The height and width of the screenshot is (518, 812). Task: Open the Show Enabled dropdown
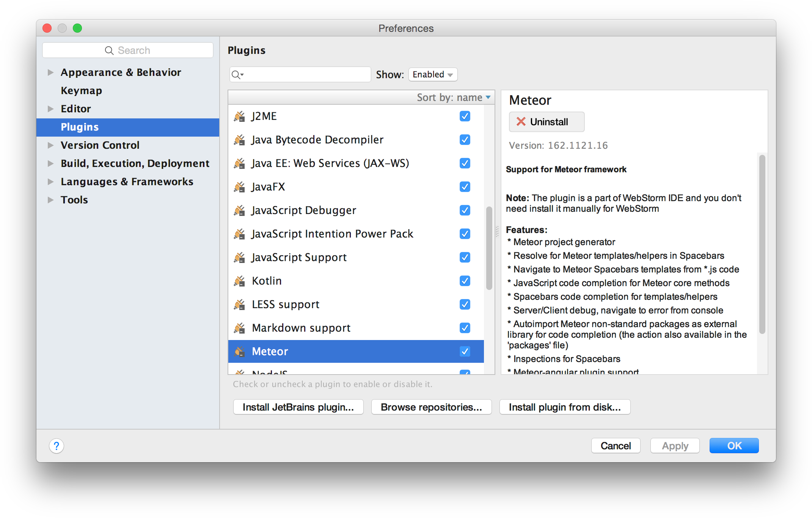(433, 74)
